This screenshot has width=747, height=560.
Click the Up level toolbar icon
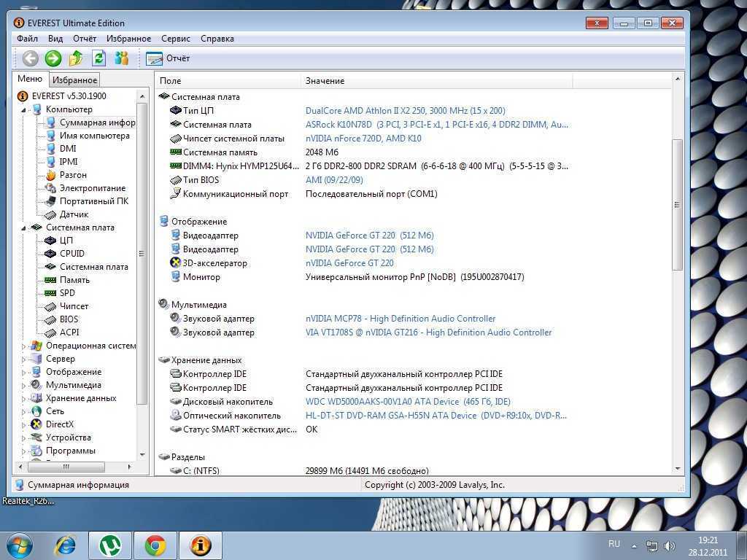pyautogui.click(x=76, y=58)
